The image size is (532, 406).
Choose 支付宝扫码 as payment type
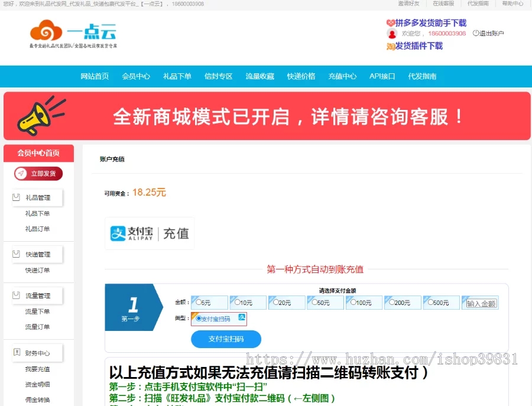pos(199,319)
